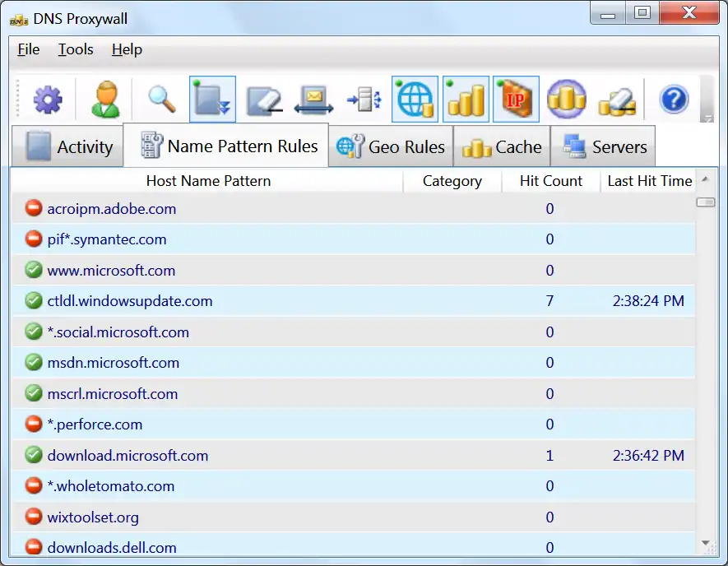Click the block icon for *.perforce.com

[34, 424]
